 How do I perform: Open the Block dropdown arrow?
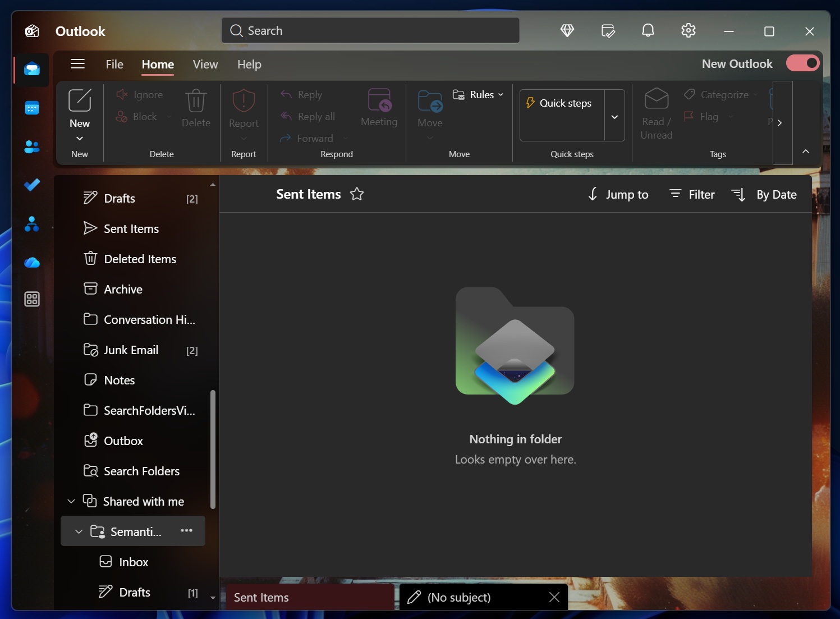(169, 117)
